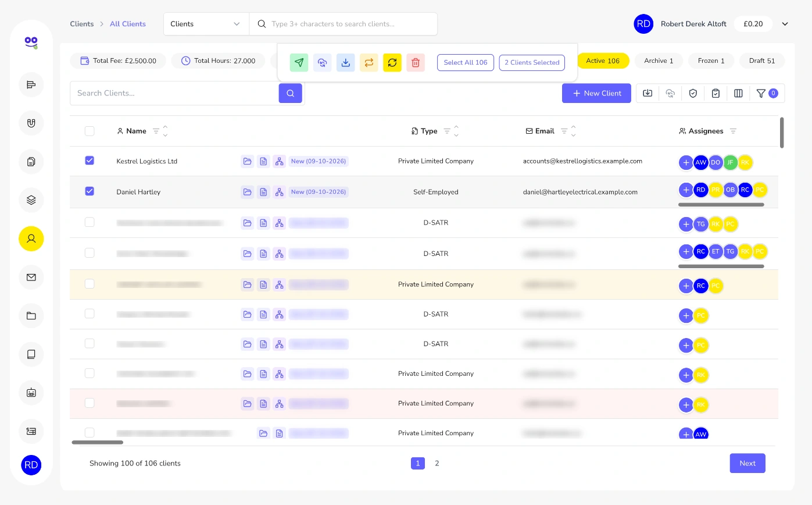This screenshot has height=505, width=812.
Task: Focus the Search Clients input field
Action: coord(174,93)
